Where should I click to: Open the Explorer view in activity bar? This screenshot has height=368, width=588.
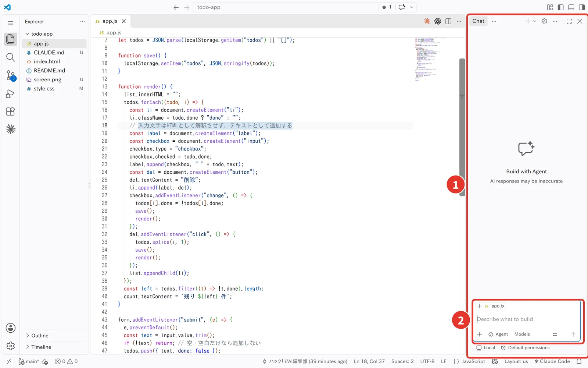point(11,39)
